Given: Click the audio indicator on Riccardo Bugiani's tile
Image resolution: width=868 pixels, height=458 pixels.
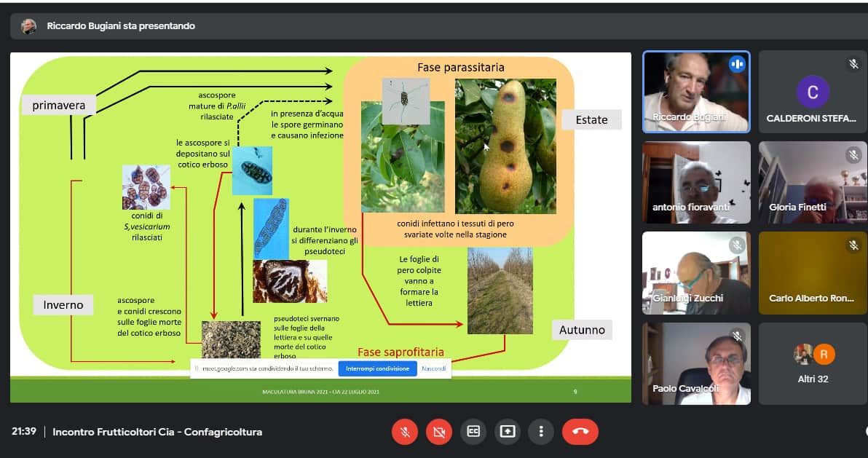Looking at the screenshot, I should (737, 64).
